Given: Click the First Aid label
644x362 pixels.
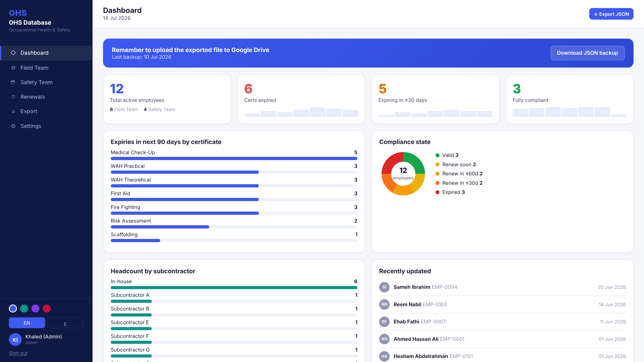Looking at the screenshot, I should (x=120, y=194).
